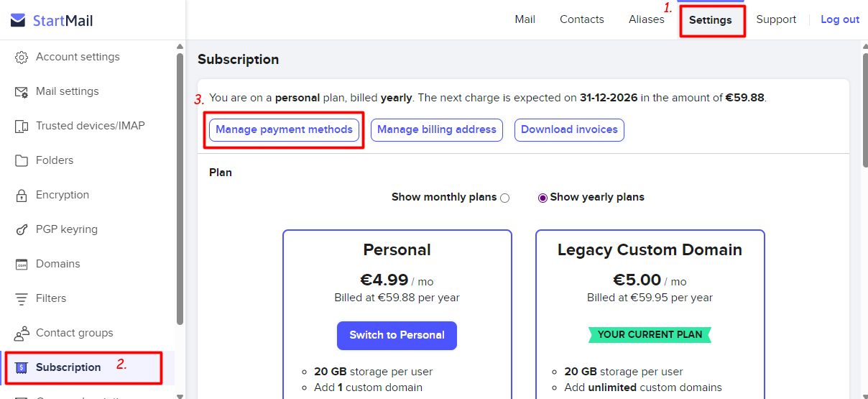Open the Aliases tab
Image resolution: width=868 pixels, height=399 pixels.
click(647, 19)
